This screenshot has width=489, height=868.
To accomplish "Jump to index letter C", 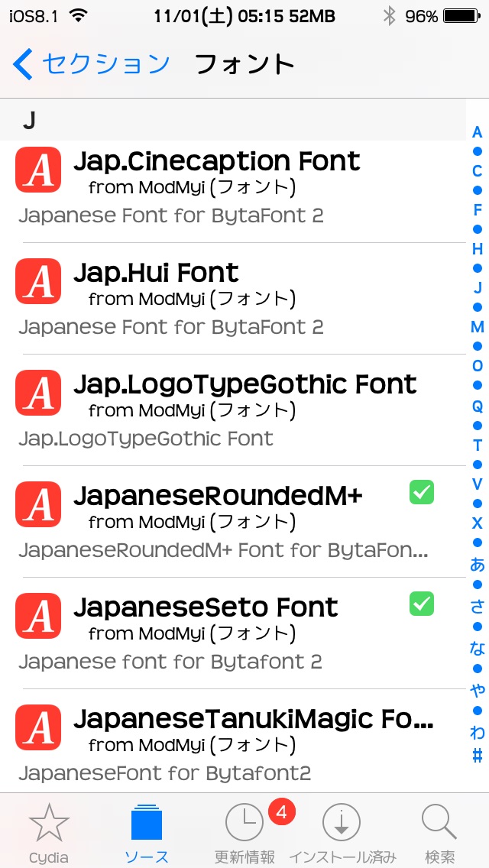I will 477,171.
